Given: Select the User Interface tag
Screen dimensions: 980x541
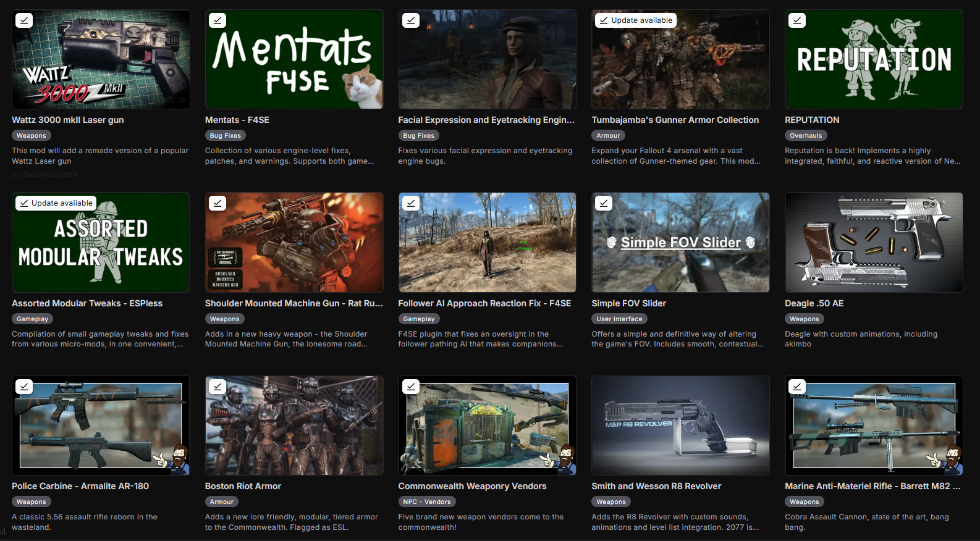Looking at the screenshot, I should tap(620, 319).
